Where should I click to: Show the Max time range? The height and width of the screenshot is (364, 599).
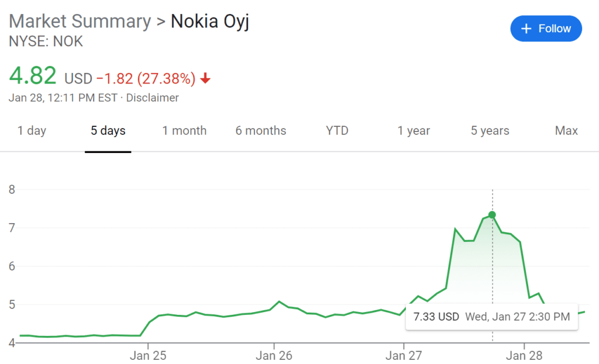[x=566, y=130]
